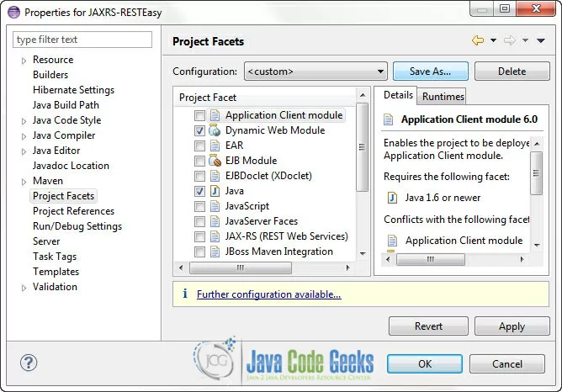
Task: Select the Details tab
Action: tap(398, 95)
